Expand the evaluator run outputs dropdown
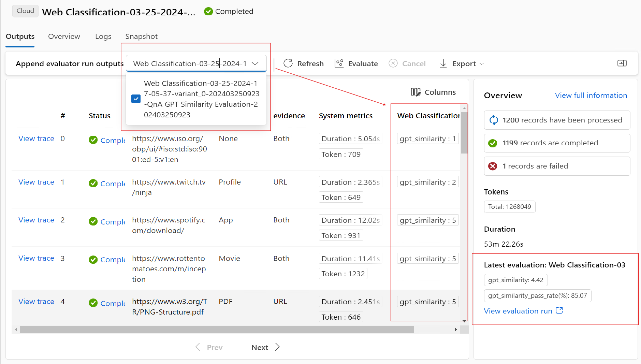This screenshot has width=641, height=364. click(255, 63)
